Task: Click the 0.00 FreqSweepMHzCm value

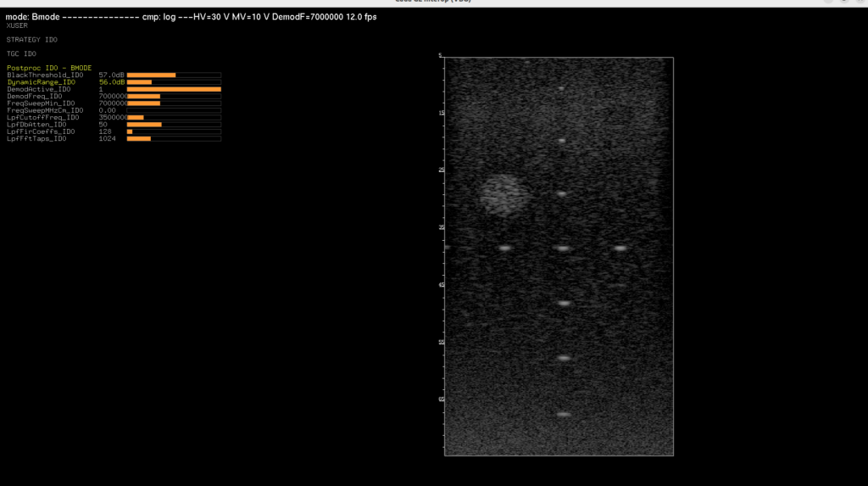Action: coord(107,111)
